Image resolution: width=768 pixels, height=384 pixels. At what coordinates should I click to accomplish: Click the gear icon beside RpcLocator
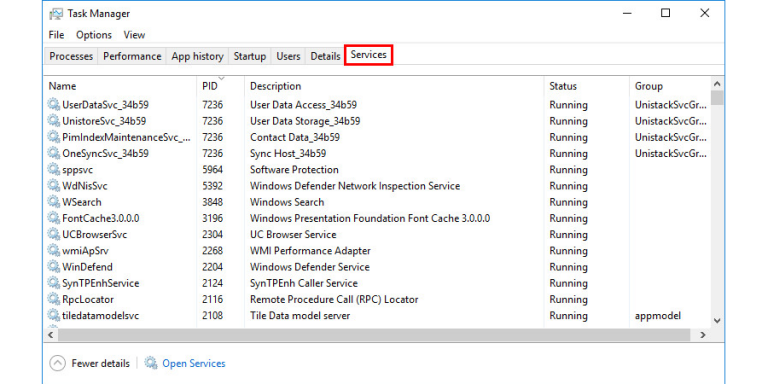[x=53, y=299]
